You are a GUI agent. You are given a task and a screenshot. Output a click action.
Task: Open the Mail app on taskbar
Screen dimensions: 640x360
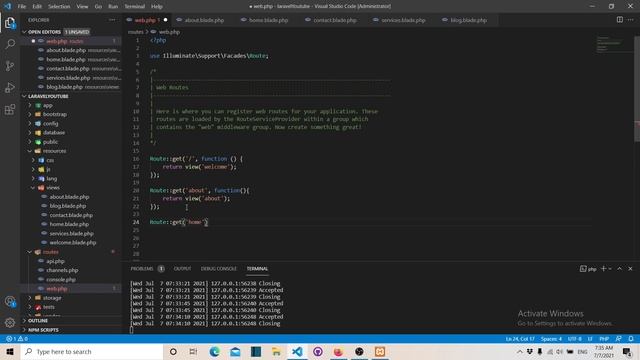(235, 351)
